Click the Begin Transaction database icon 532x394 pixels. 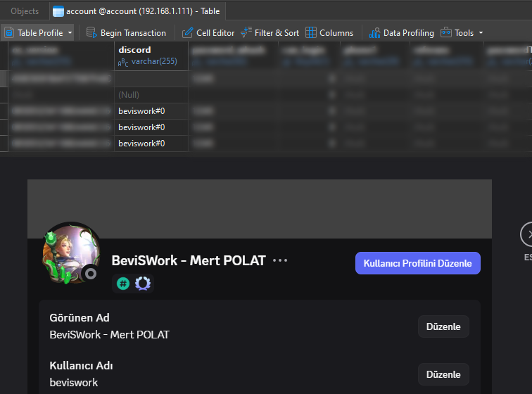coord(91,32)
